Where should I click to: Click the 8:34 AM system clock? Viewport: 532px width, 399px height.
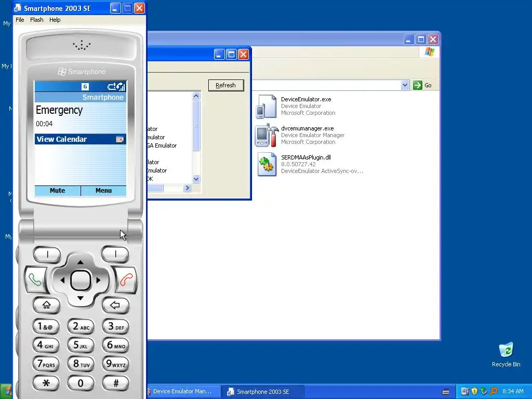tap(513, 392)
